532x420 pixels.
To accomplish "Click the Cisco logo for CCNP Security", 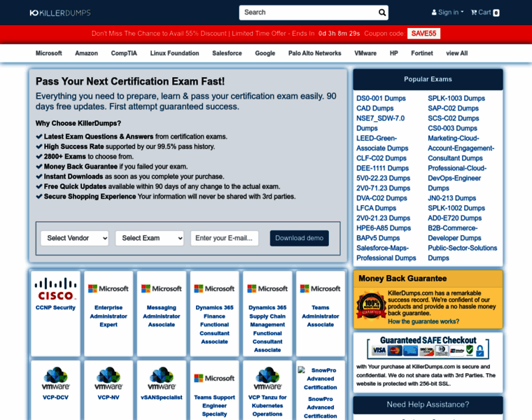I will pyautogui.click(x=55, y=289).
